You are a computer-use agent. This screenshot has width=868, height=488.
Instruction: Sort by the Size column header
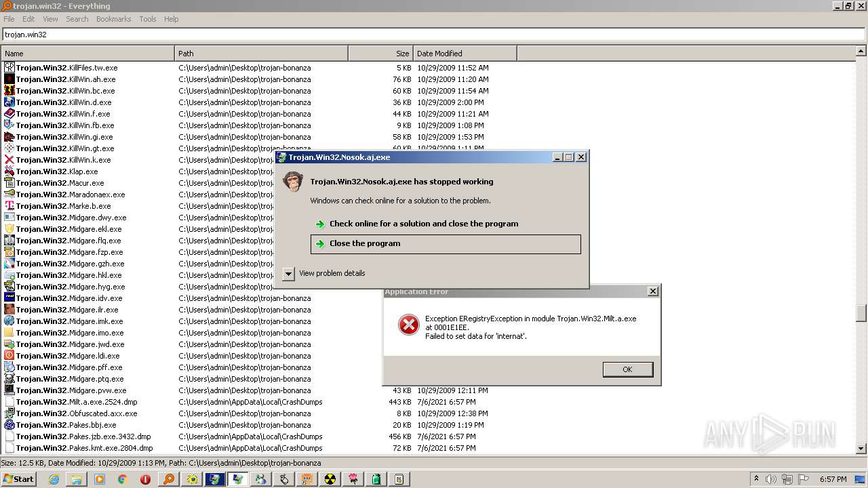coord(380,54)
